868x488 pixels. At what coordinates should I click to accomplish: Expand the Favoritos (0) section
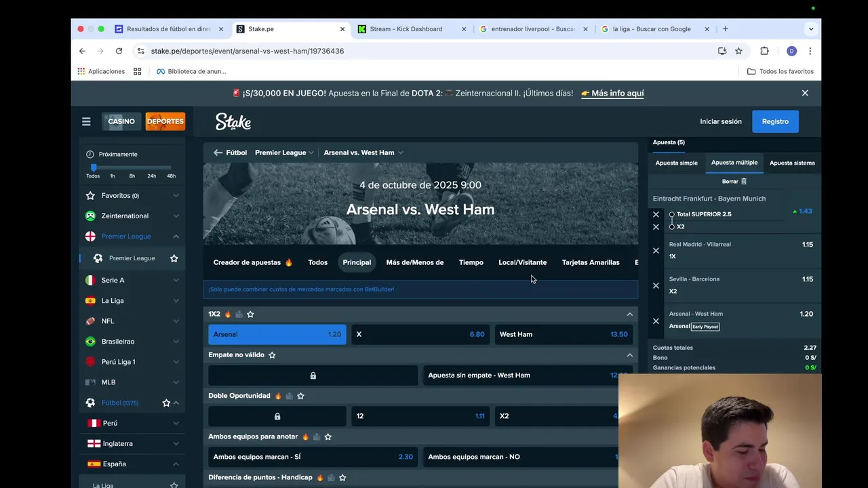pyautogui.click(x=176, y=195)
